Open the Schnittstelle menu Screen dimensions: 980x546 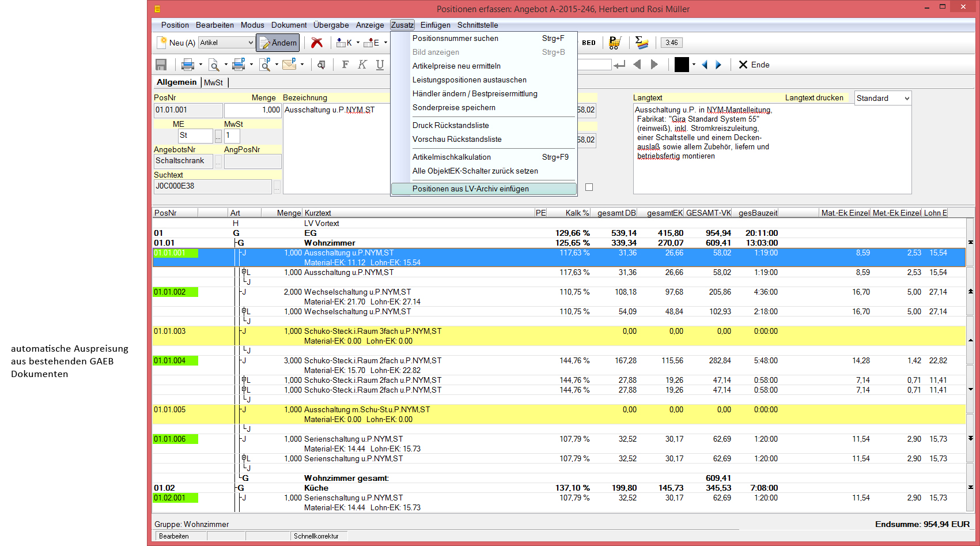tap(478, 25)
